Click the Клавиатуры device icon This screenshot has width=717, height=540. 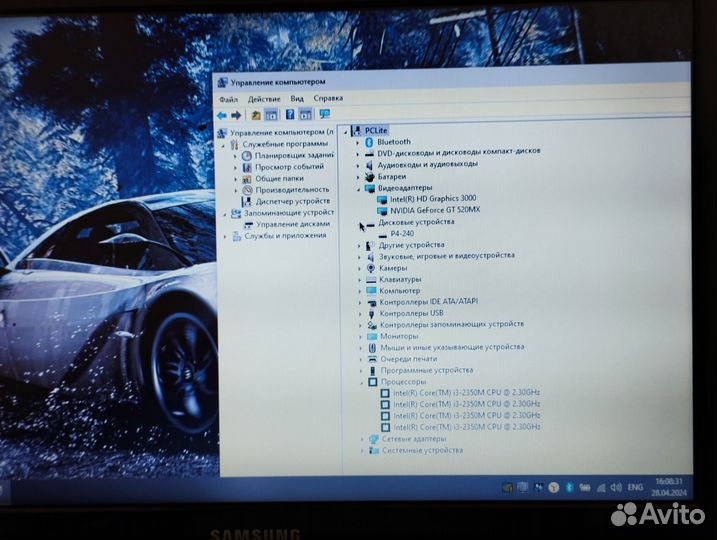click(371, 279)
